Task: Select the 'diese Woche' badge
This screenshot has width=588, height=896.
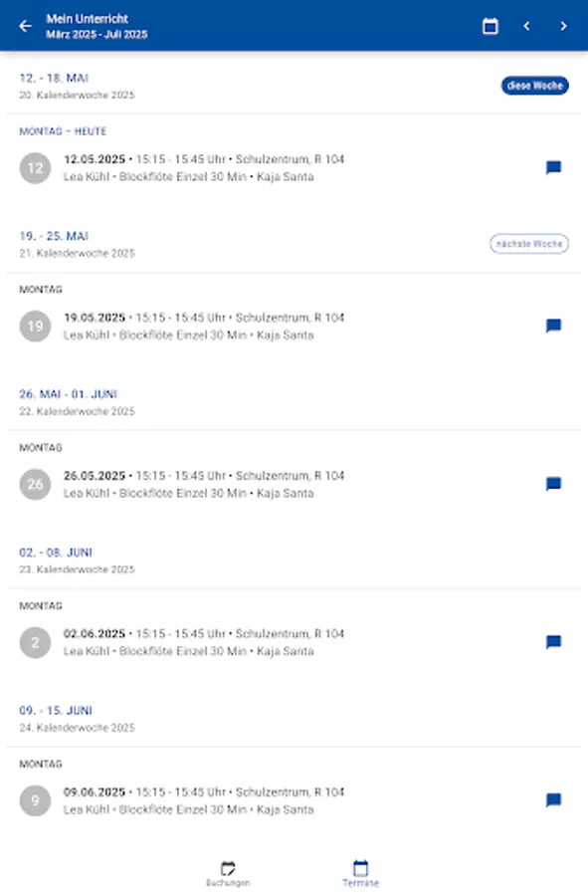Action: coord(534,86)
